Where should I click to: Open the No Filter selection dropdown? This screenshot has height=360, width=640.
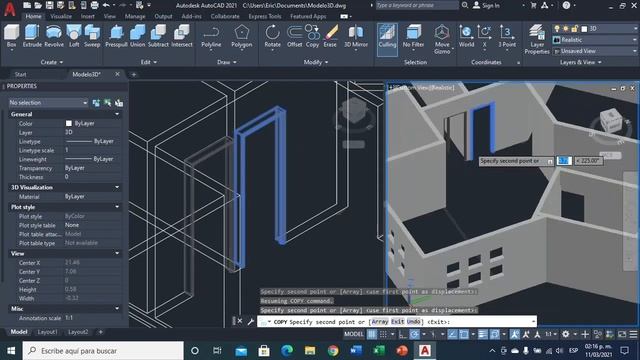[x=413, y=37]
